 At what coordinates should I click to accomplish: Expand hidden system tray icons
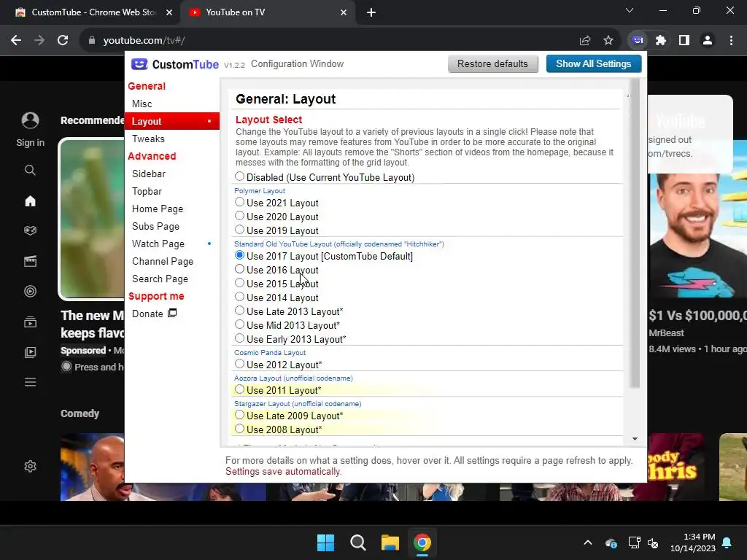pyautogui.click(x=588, y=542)
